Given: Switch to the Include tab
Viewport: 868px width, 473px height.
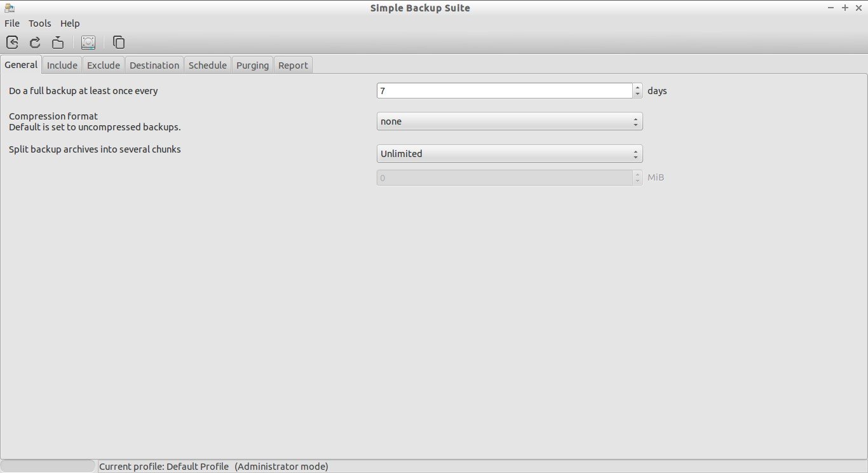Looking at the screenshot, I should pos(62,65).
